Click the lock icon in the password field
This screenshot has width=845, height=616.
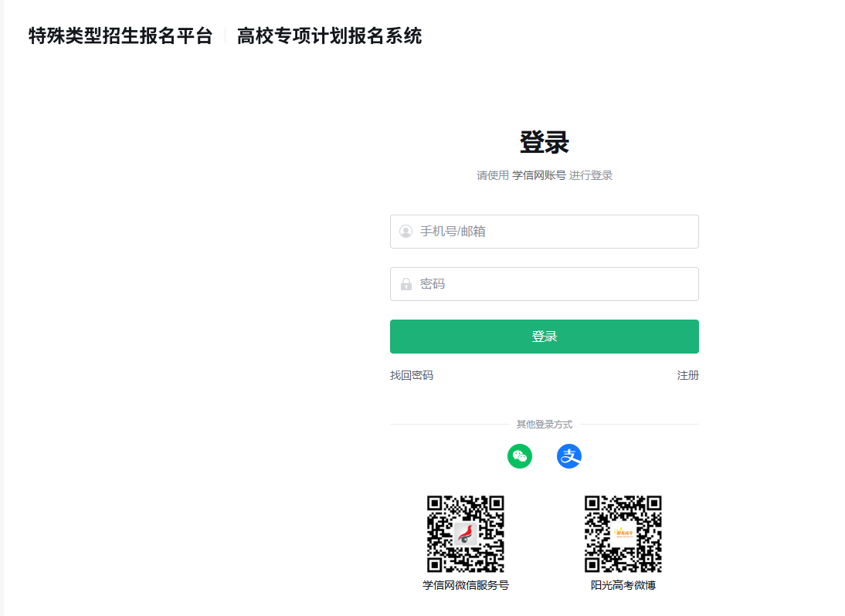[x=406, y=284]
